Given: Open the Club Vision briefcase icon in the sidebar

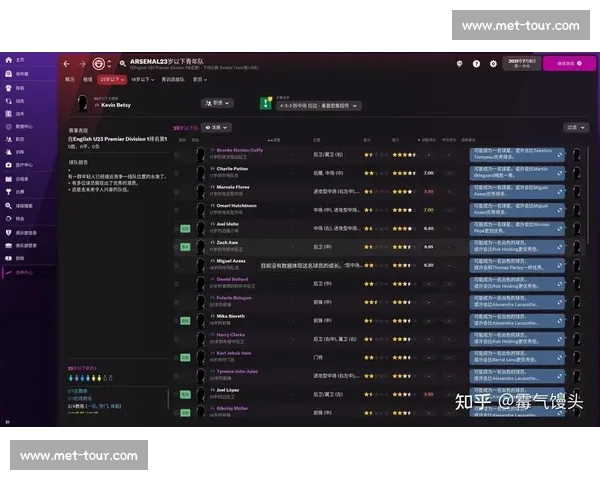Looking at the screenshot, I should point(8,245).
